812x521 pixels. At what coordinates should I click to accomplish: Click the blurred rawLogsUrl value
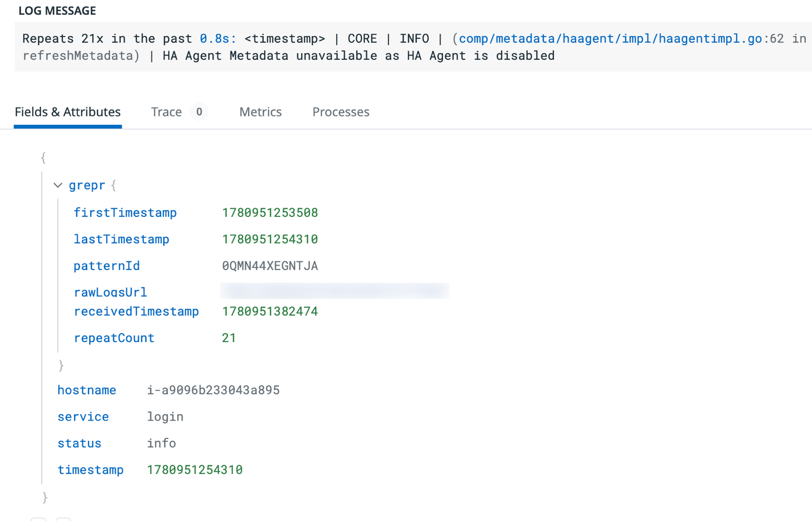pyautogui.click(x=335, y=291)
